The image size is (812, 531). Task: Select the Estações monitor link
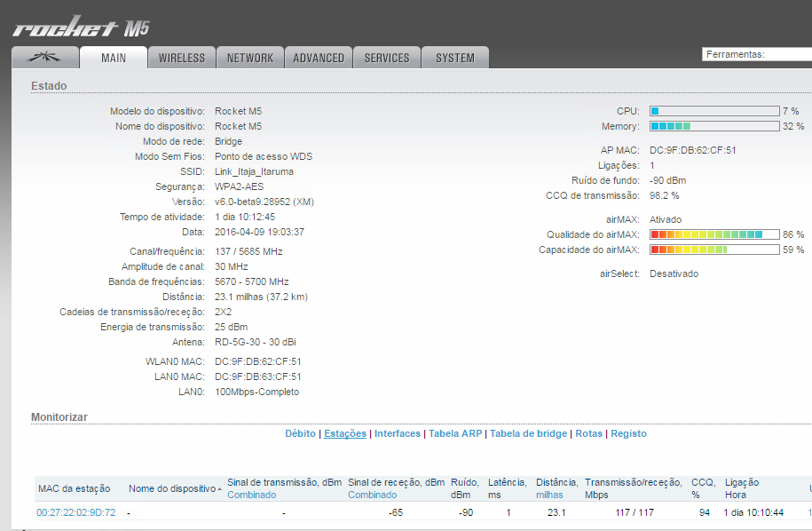345,433
